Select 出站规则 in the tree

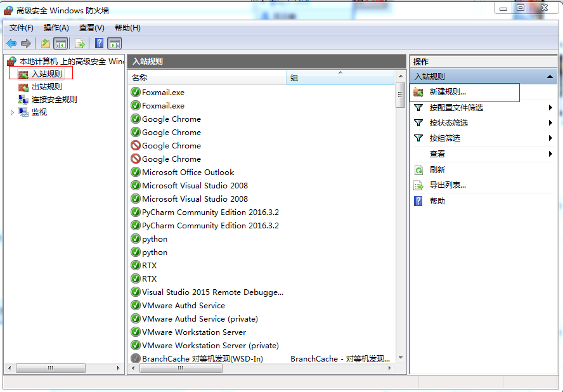pyautogui.click(x=47, y=87)
